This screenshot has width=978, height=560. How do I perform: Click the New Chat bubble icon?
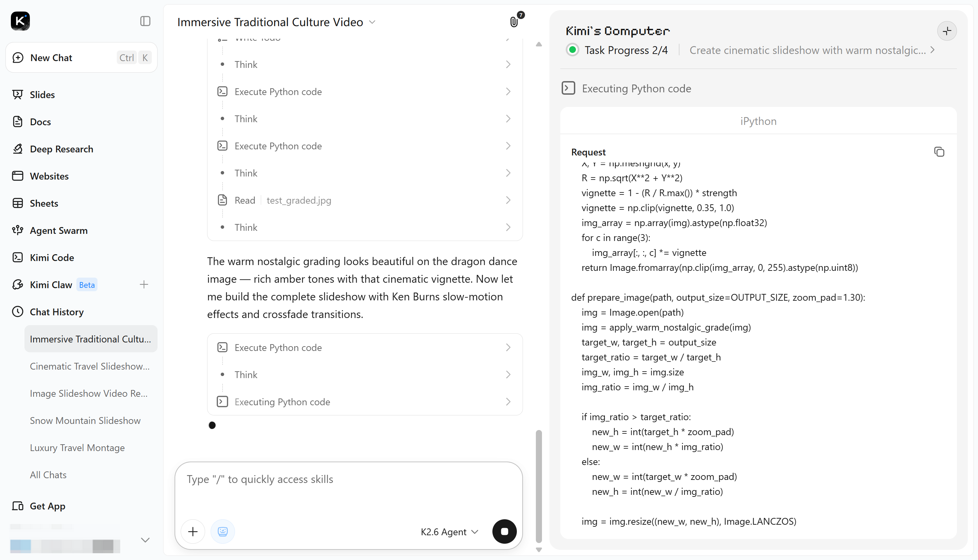[x=18, y=58]
